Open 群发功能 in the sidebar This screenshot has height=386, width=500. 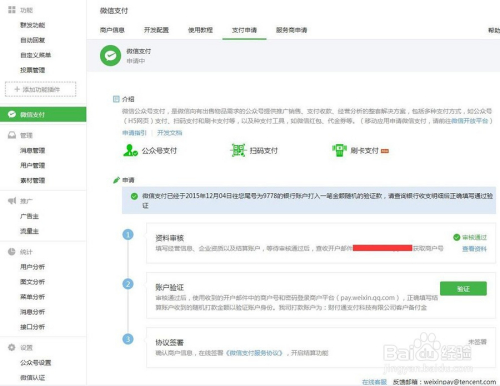click(x=32, y=25)
